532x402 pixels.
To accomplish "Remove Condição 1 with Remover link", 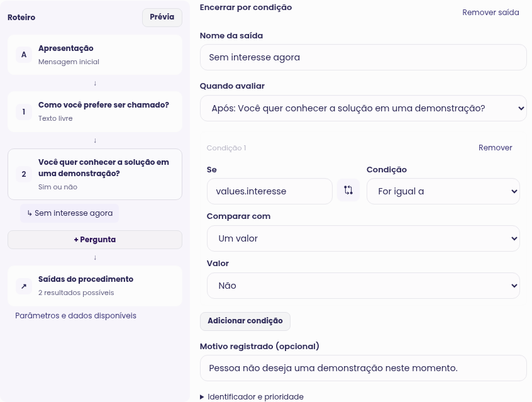I will [x=496, y=148].
